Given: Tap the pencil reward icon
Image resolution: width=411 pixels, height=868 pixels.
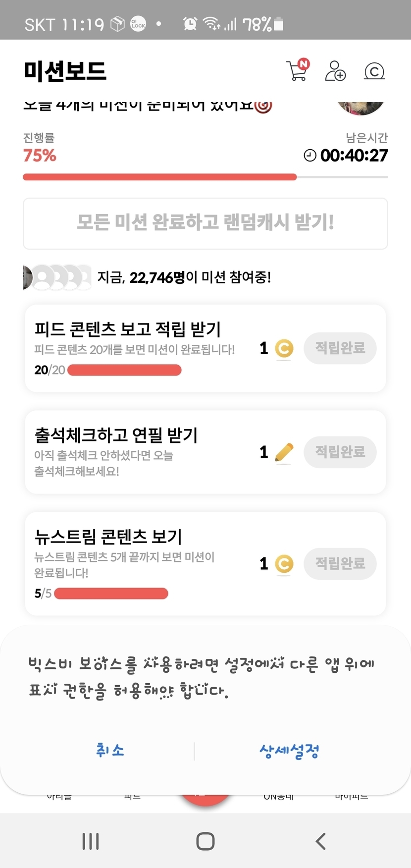Looking at the screenshot, I should [x=284, y=452].
